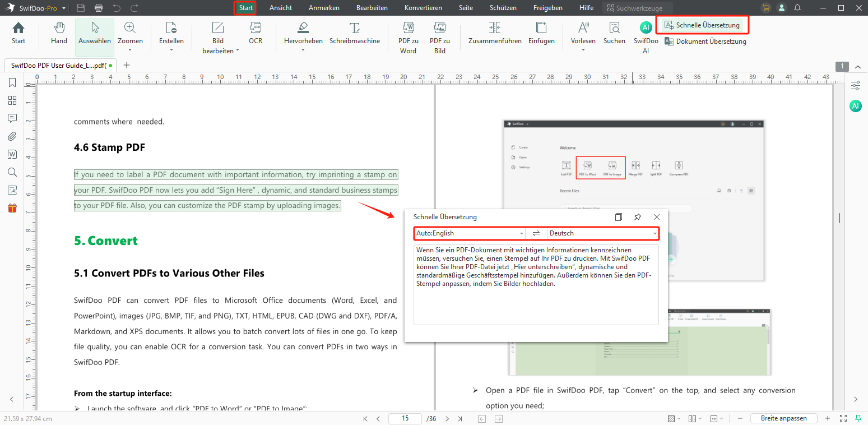Image resolution: width=868 pixels, height=425 pixels.
Task: Go to next page in status bar
Action: click(x=447, y=419)
